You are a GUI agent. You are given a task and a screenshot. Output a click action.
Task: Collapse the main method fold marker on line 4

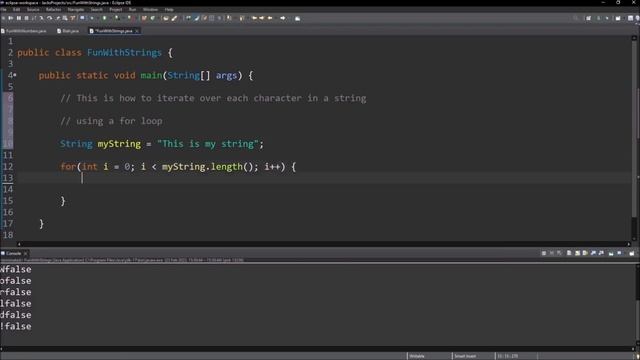coord(15,75)
